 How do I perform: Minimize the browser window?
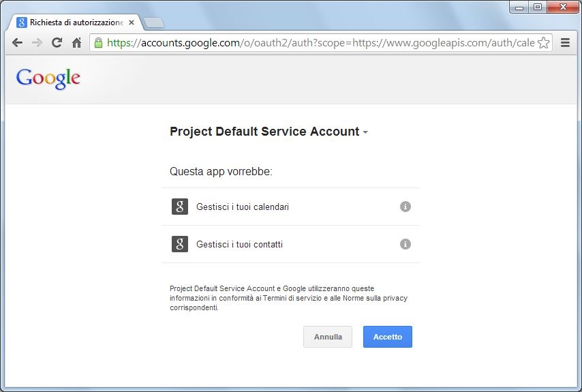[519, 7]
